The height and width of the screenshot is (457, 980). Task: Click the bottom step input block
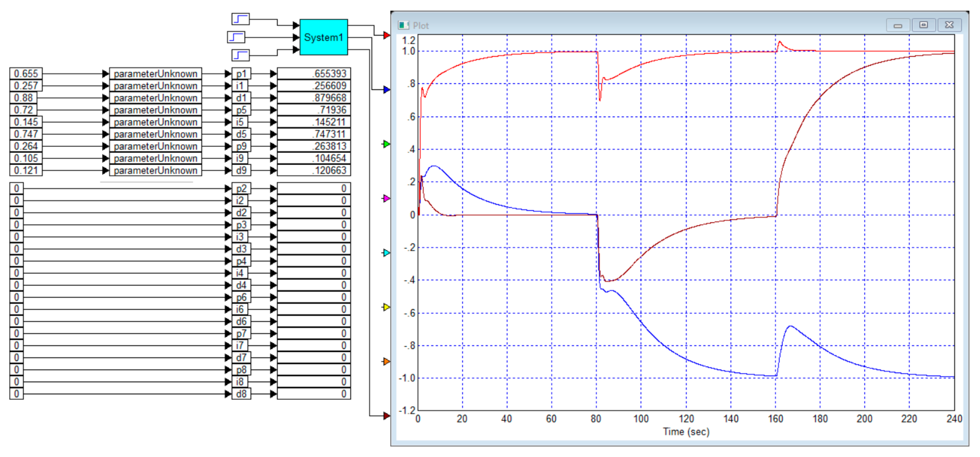pyautogui.click(x=240, y=55)
